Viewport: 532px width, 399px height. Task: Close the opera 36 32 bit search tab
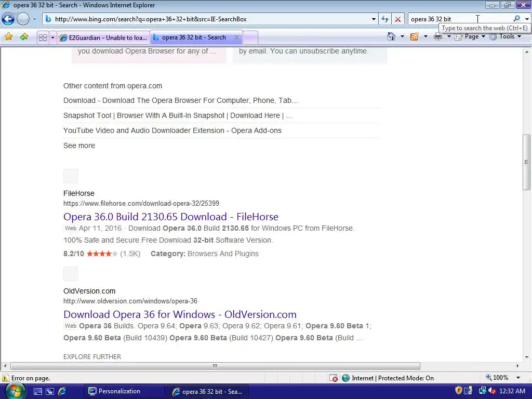click(x=237, y=37)
